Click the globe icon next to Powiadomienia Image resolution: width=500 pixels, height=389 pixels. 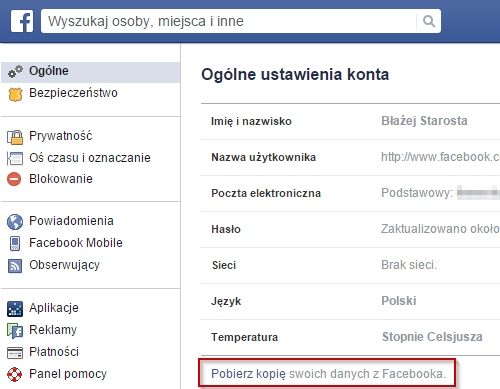coord(15,222)
